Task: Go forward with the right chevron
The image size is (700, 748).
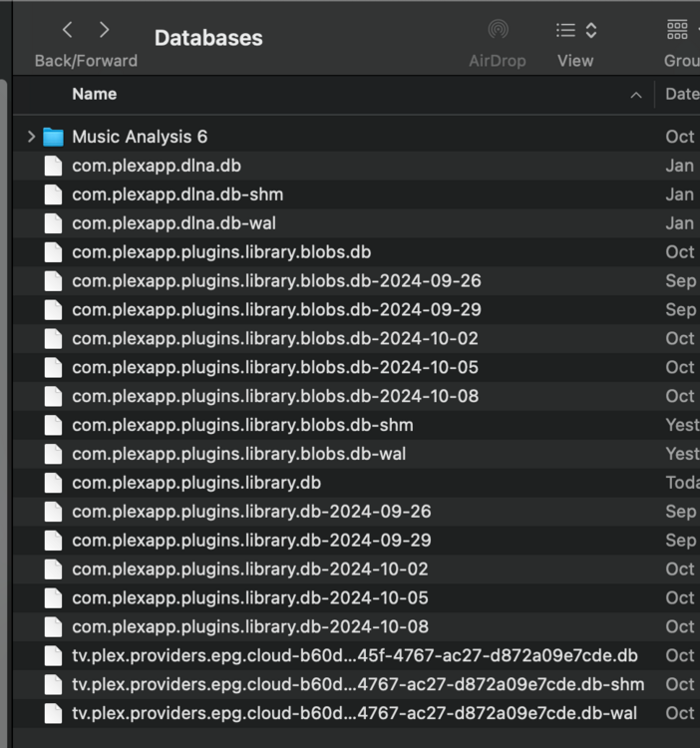Action: [x=104, y=30]
